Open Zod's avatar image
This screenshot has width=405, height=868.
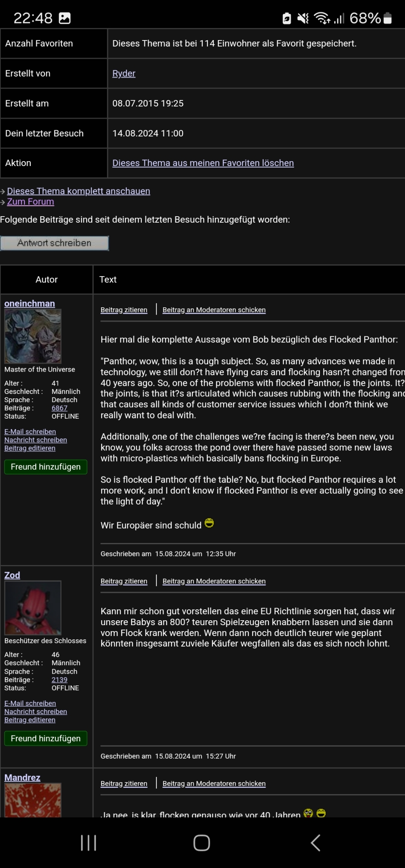click(33, 608)
